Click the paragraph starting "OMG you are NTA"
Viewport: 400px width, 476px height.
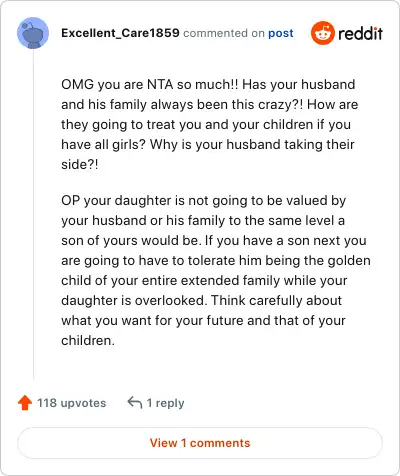tap(210, 124)
